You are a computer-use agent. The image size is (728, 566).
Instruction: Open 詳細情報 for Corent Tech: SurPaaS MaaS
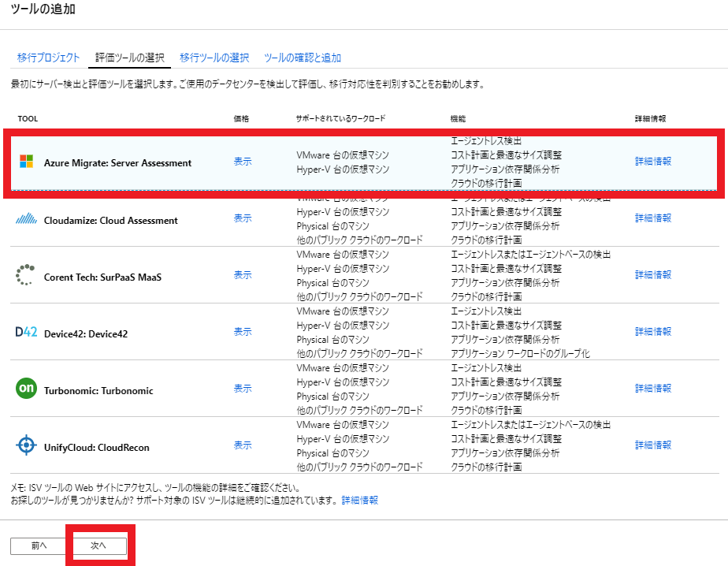pos(653,274)
